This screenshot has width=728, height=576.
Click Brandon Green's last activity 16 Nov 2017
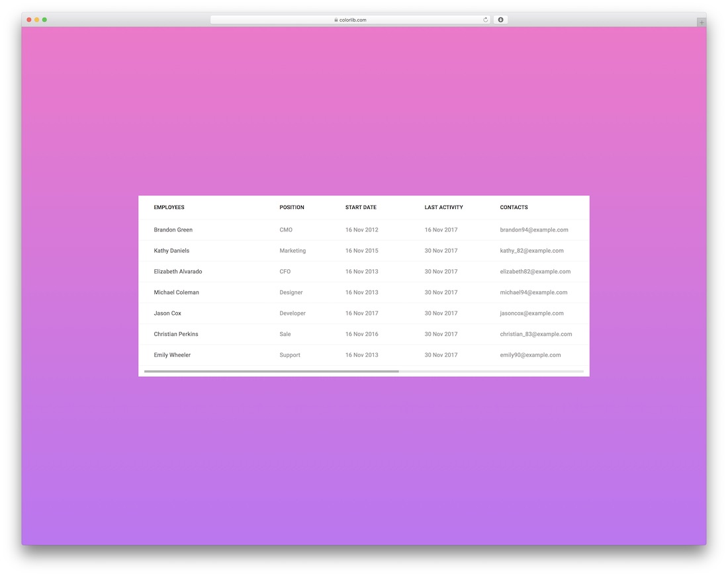pos(441,230)
